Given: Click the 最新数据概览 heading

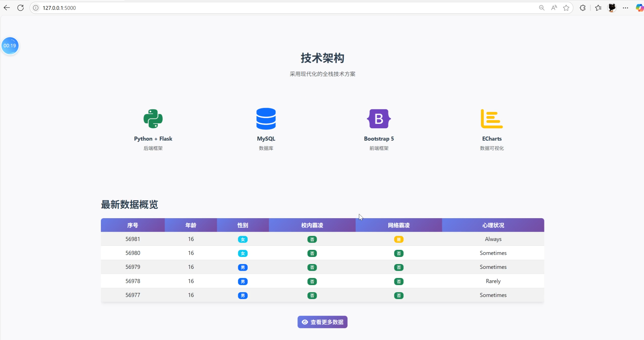Looking at the screenshot, I should (129, 205).
